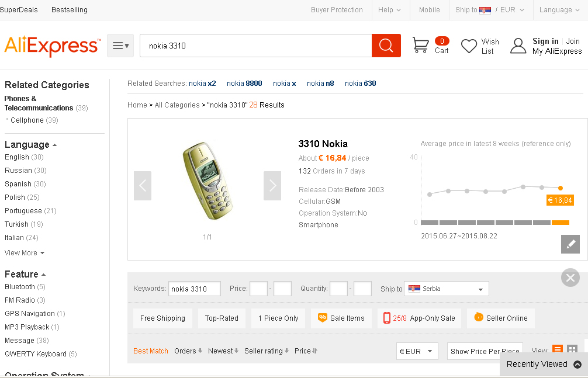This screenshot has width=588, height=378.
Task: Collapse the Feature filter section
Action: [x=25, y=275]
